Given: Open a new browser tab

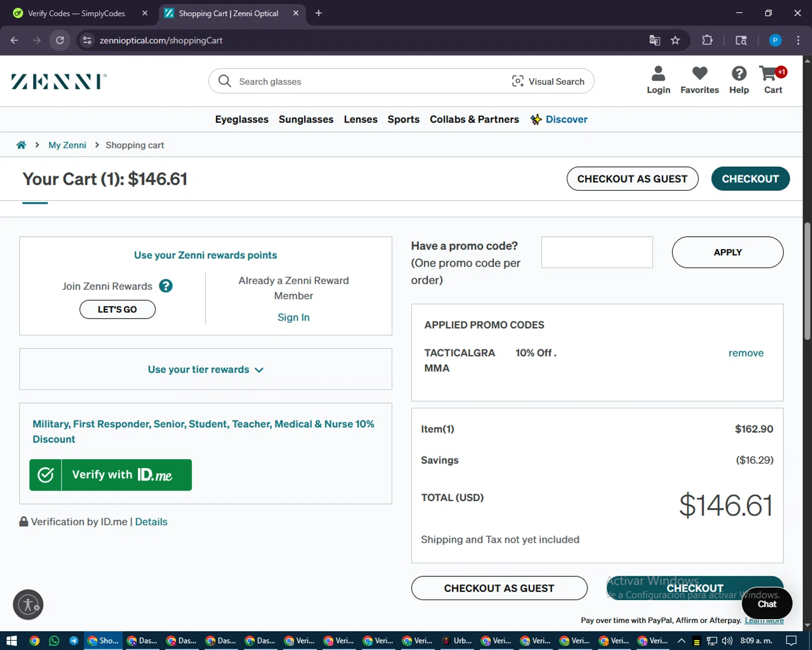Looking at the screenshot, I should point(318,13).
